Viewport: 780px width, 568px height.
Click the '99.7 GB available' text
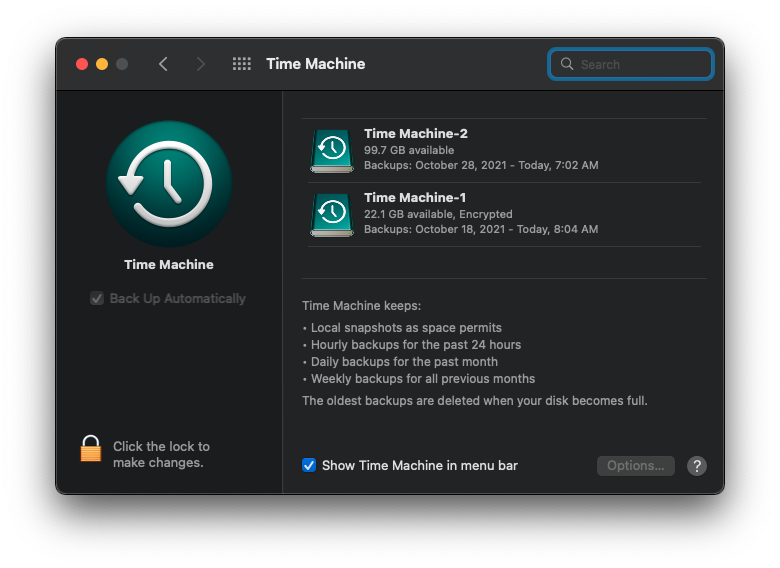pos(409,150)
